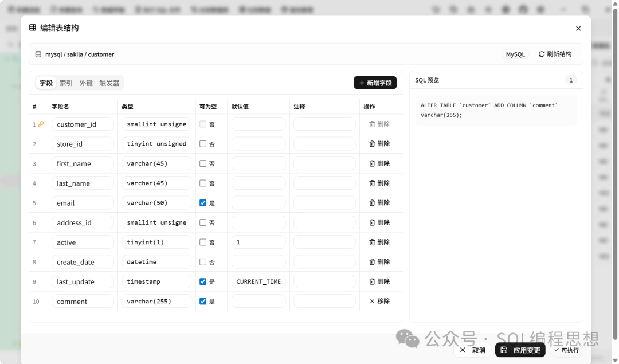Toggle nullable checkbox for address_id
Viewport: 619px width, 364px height.
pos(203,222)
